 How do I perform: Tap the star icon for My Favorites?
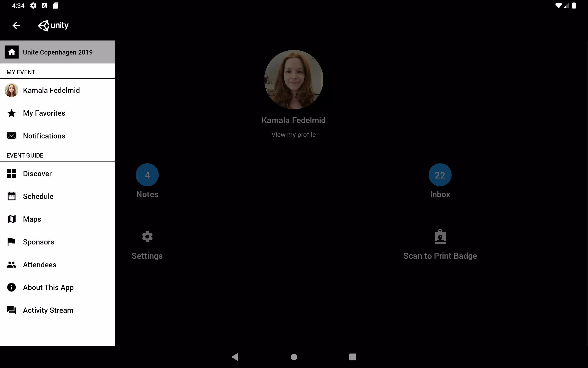pyautogui.click(x=11, y=113)
